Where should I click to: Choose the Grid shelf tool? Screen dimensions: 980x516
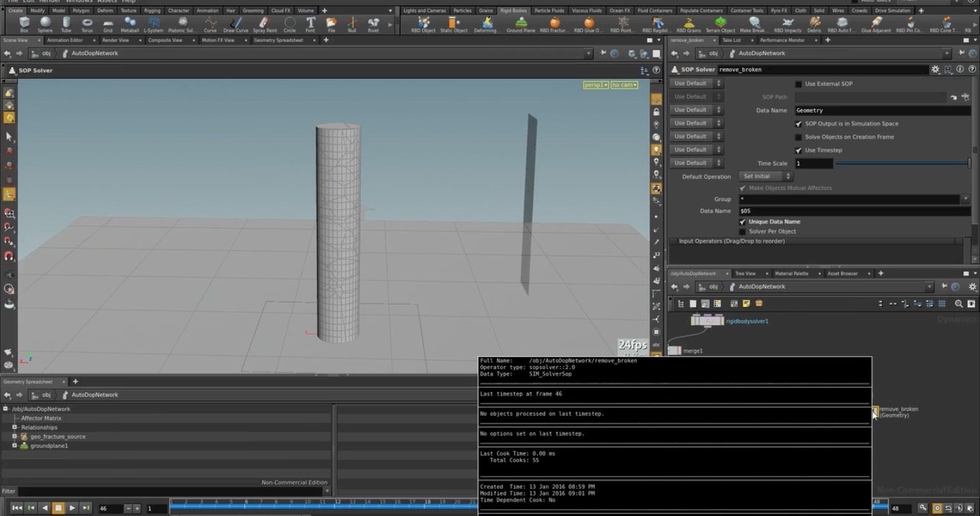pos(108,25)
